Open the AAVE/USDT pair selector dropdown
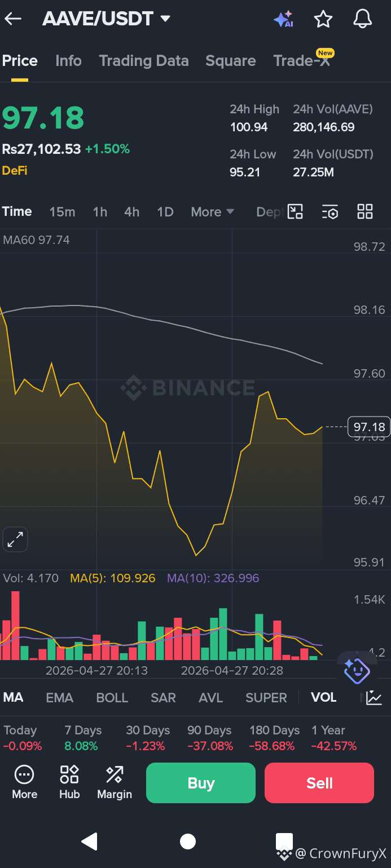Image resolution: width=391 pixels, height=868 pixels. click(107, 19)
